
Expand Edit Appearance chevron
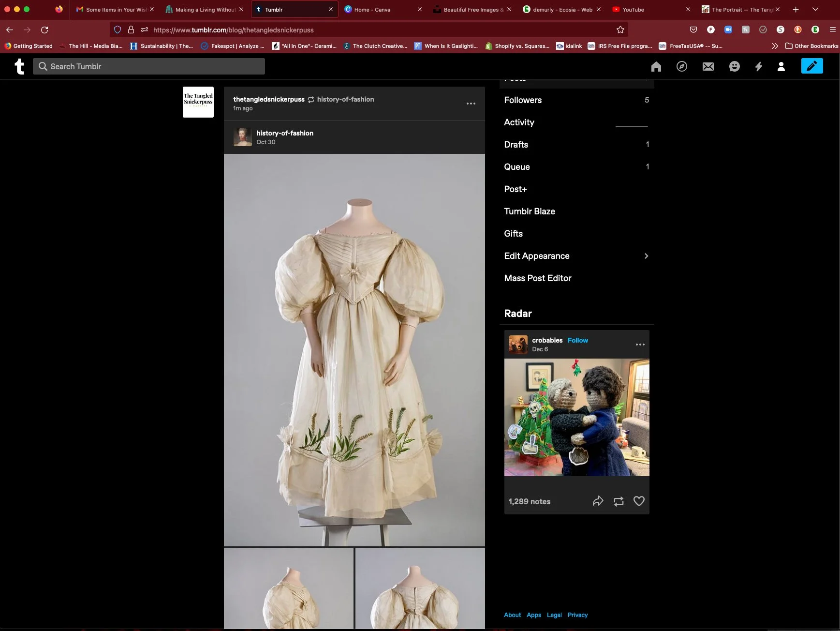(x=646, y=256)
